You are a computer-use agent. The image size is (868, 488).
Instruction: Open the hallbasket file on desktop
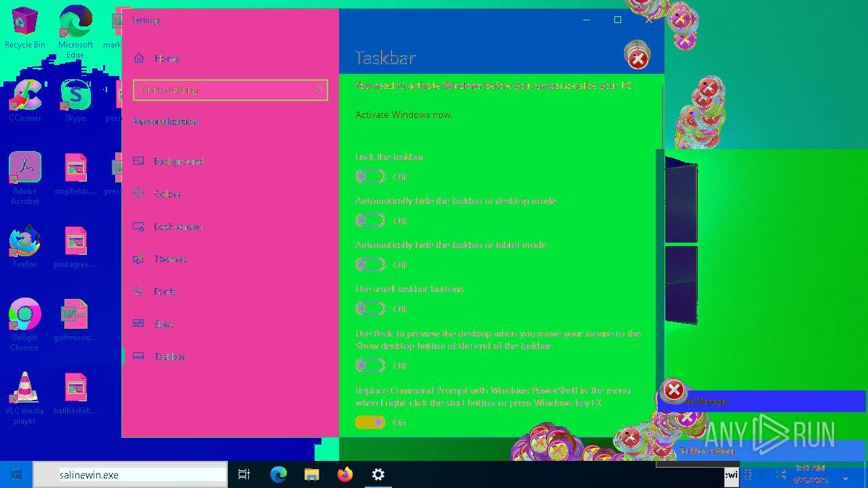pyautogui.click(x=75, y=393)
